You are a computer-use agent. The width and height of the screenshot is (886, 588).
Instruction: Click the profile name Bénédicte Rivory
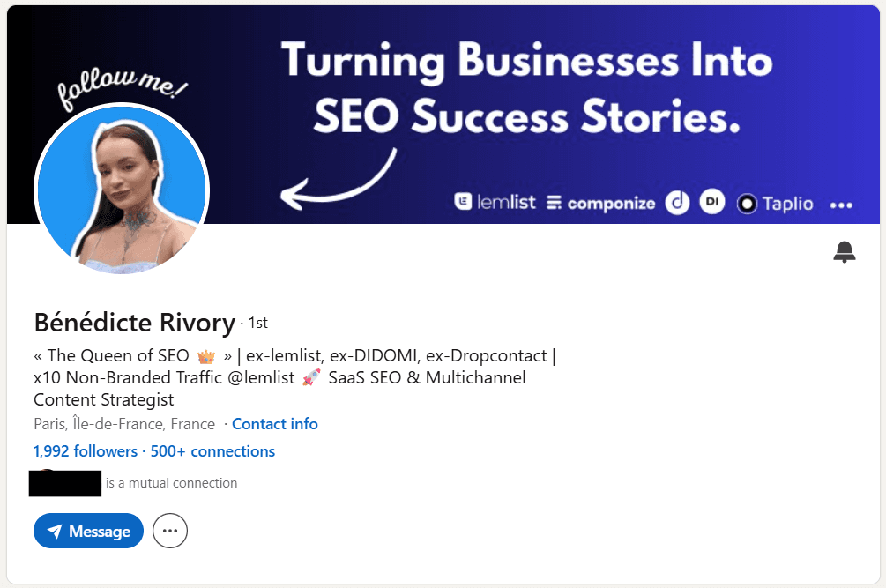tap(135, 323)
